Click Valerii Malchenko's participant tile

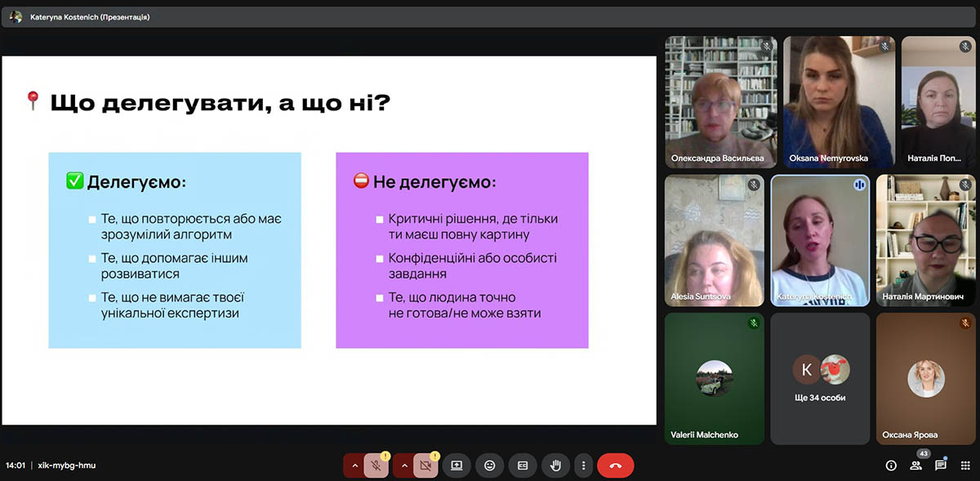pos(715,379)
